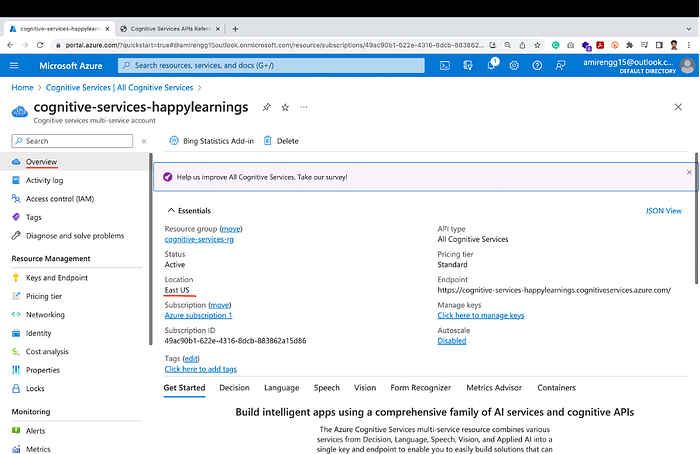Open Cognitive Services | All Cognitive Services breadcrumb
The height and width of the screenshot is (454, 700).
coord(120,88)
